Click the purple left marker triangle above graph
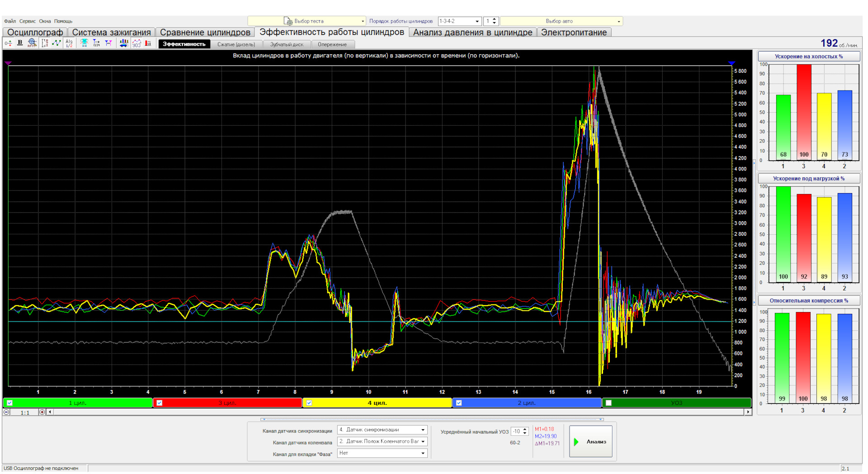Viewport: 868px width, 474px height. coord(8,63)
